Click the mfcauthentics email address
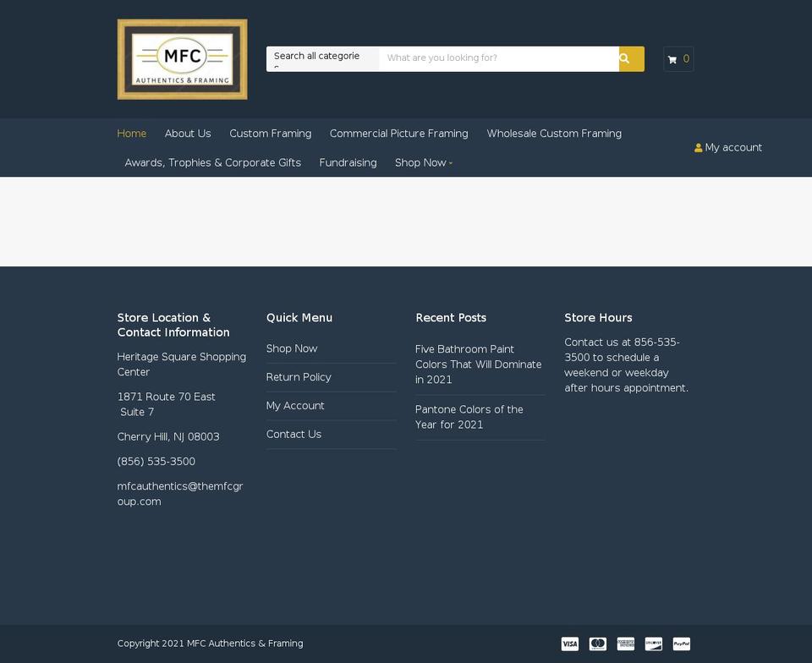Image resolution: width=812 pixels, height=663 pixels. click(x=180, y=494)
